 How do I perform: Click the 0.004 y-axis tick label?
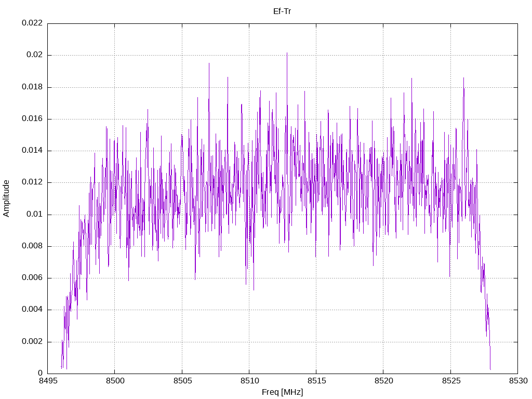point(32,310)
